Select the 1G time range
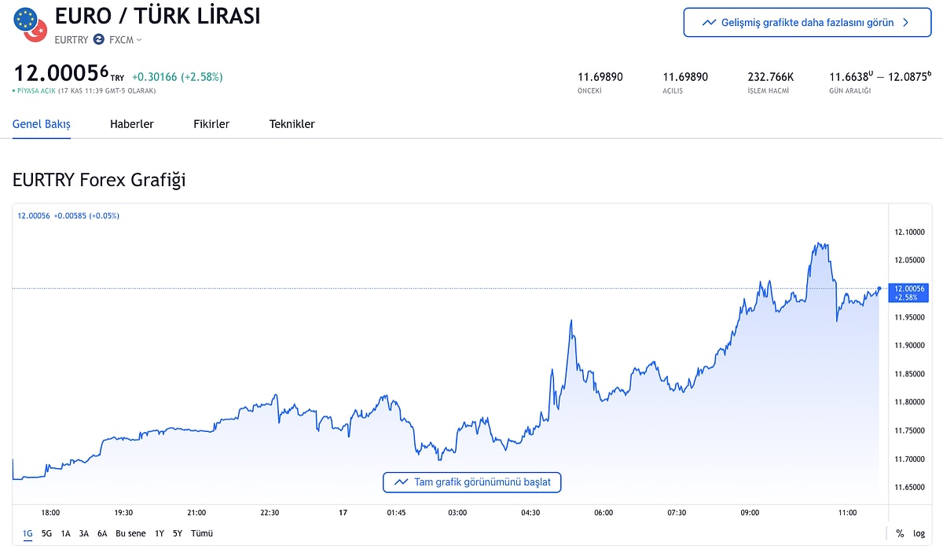 tap(28, 533)
